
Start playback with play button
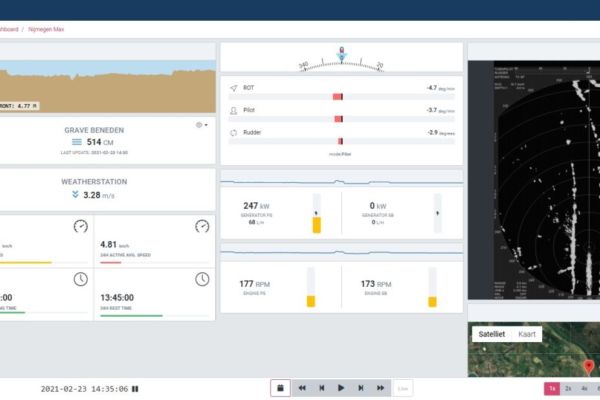pyautogui.click(x=341, y=388)
